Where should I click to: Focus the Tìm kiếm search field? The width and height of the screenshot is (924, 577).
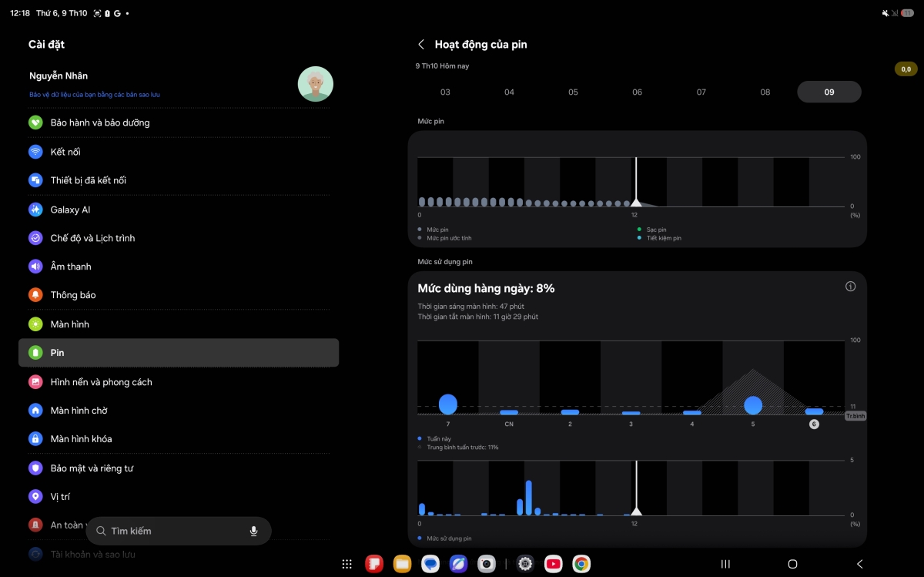179,532
